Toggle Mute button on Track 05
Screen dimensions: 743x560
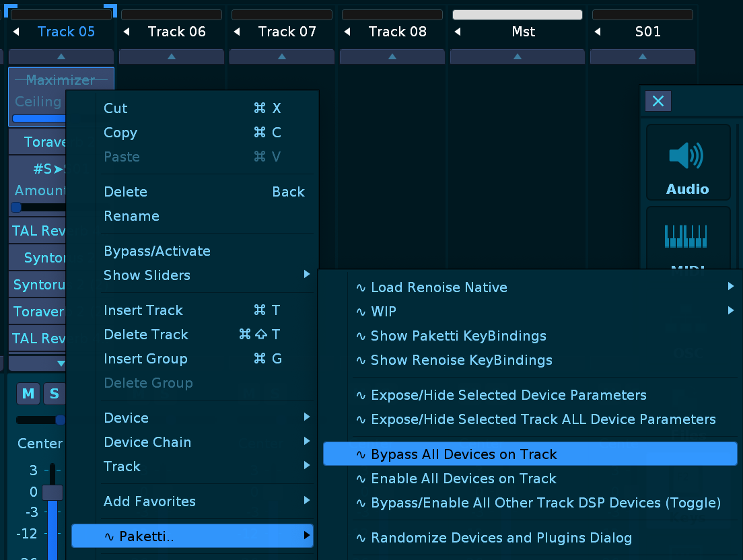28,394
